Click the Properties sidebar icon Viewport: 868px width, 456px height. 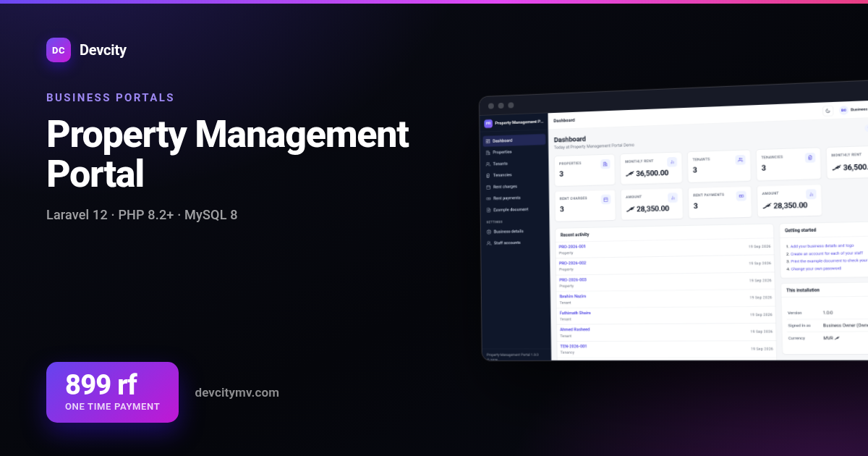(488, 152)
